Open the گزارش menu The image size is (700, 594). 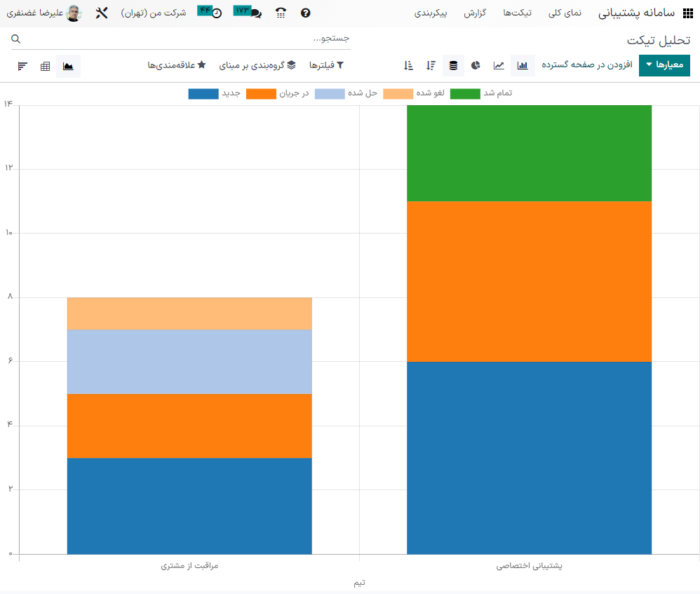coord(476,13)
